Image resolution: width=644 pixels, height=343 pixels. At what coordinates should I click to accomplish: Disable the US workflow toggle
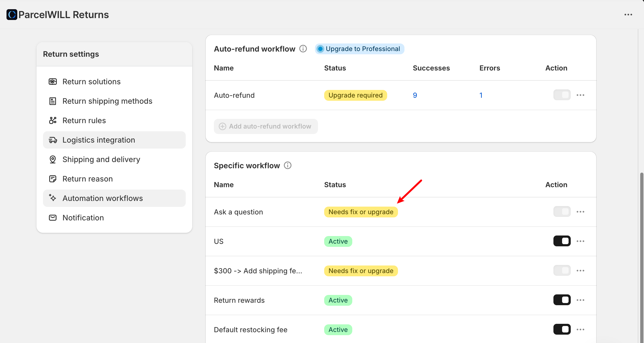pos(562,241)
